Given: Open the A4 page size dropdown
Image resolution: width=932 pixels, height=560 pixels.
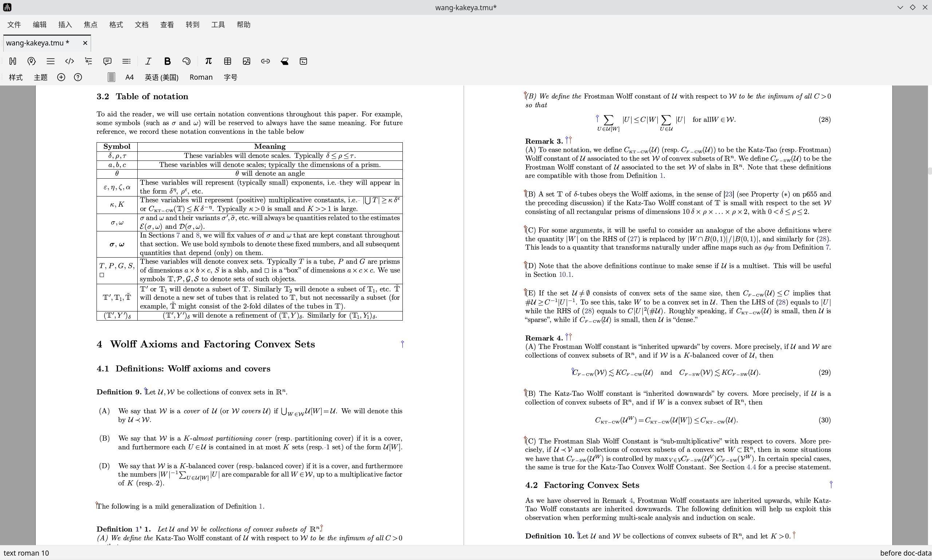Looking at the screenshot, I should [129, 78].
